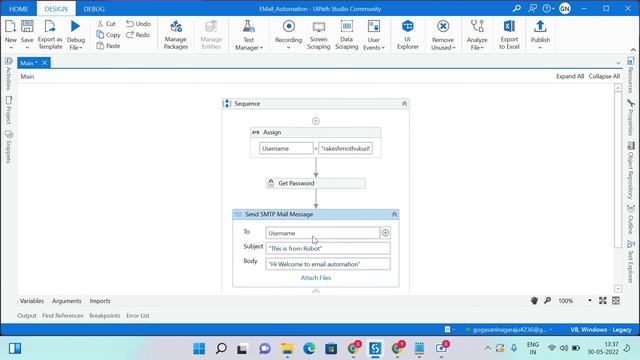The width and height of the screenshot is (640, 360).
Task: Export workflow to Excel
Action: 509,35
